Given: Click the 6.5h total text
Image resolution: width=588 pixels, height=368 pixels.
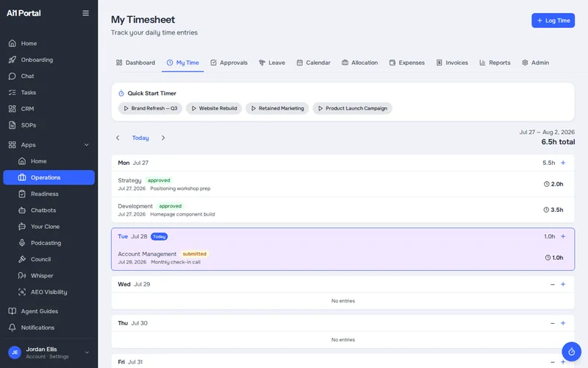Looking at the screenshot, I should click(x=558, y=142).
